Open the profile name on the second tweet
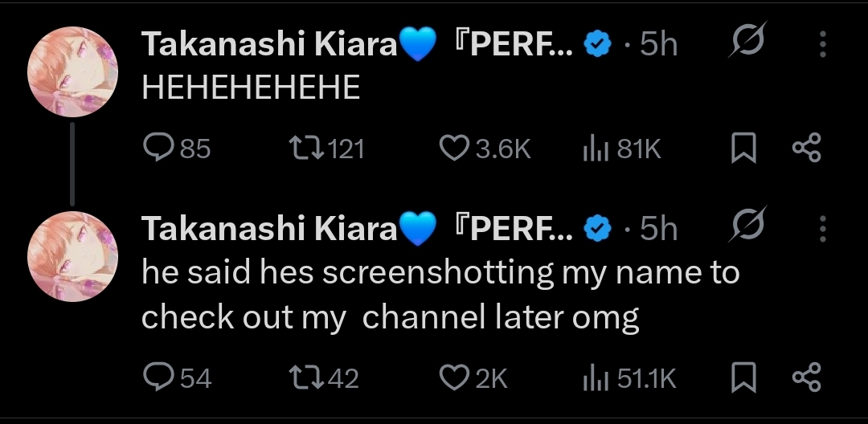868x424 pixels. [269, 229]
